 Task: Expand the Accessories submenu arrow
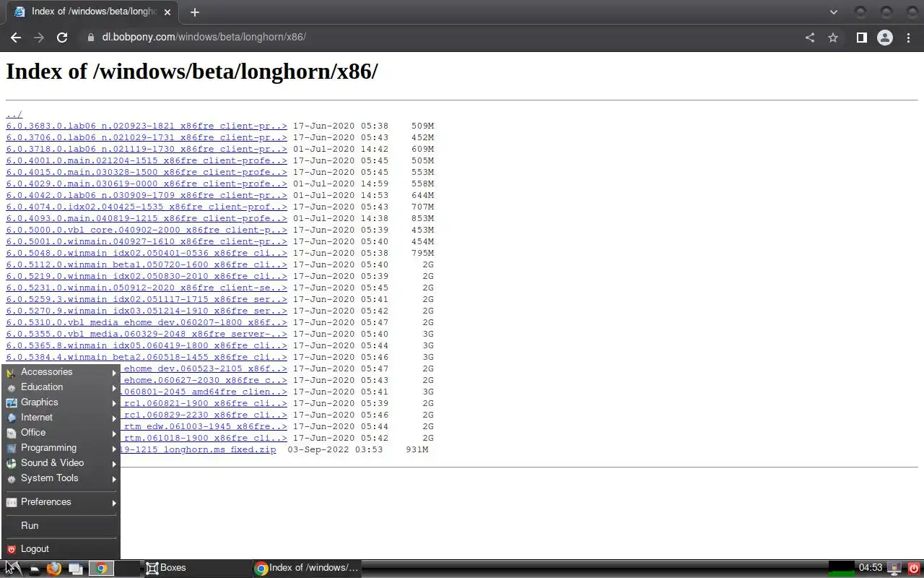click(x=114, y=373)
